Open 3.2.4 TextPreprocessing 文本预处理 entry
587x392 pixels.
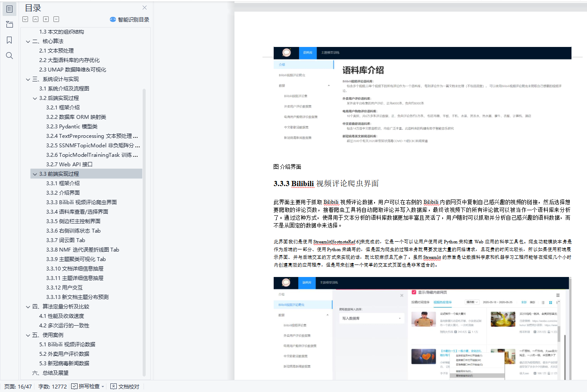(92, 136)
